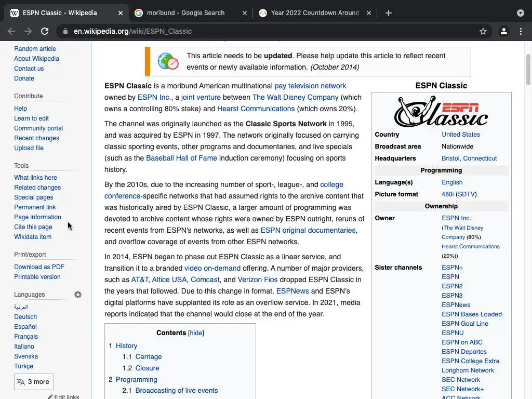The height and width of the screenshot is (399, 532).
Task: Expand the 3 more languages button
Action: [34, 382]
